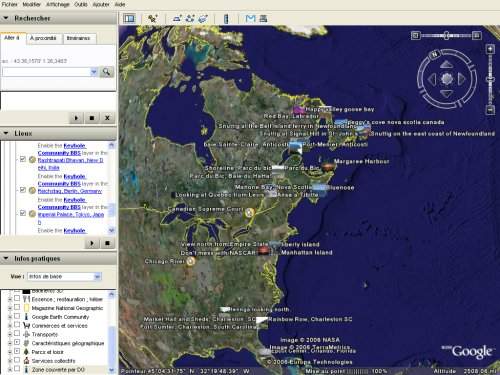Click the vertical zoom slider handle
This screenshot has height=375, width=500.
point(490,79)
